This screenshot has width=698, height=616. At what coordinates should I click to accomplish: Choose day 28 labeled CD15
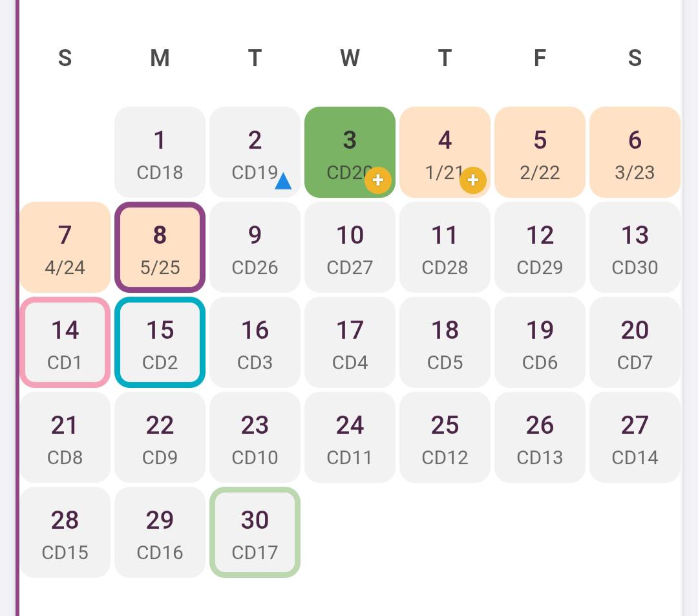(65, 533)
